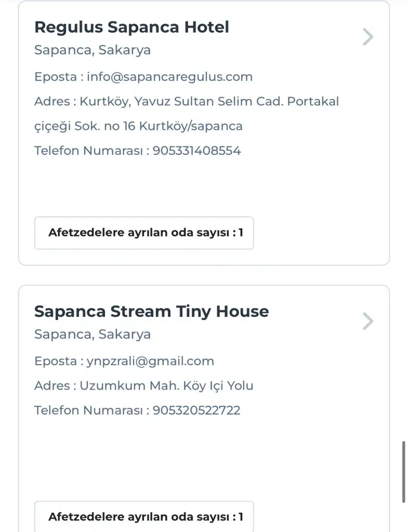Click 'Telefon Numarası' label in Regulus card

(x=88, y=151)
